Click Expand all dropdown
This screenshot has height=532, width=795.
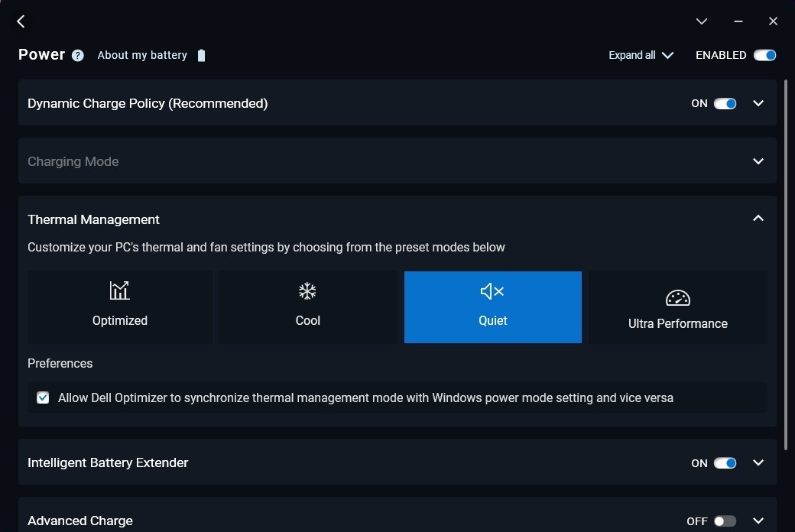[641, 55]
